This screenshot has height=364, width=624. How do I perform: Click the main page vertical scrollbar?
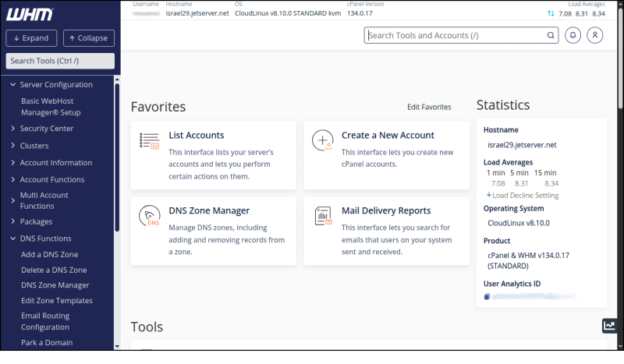tap(620, 58)
